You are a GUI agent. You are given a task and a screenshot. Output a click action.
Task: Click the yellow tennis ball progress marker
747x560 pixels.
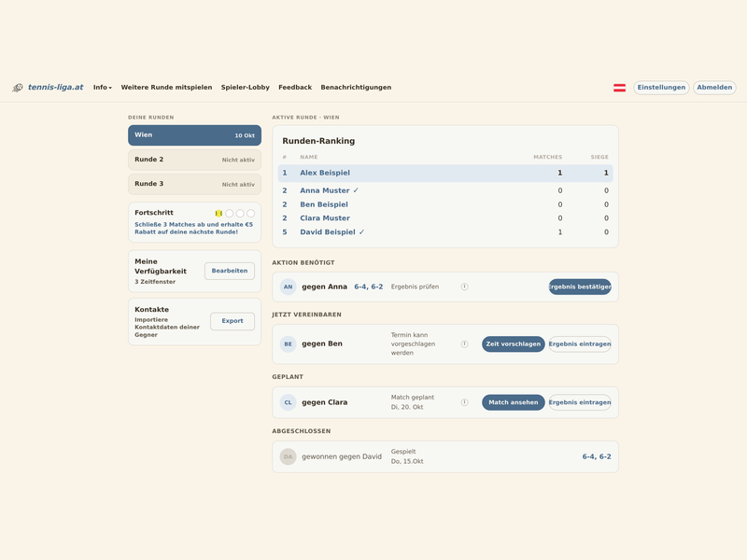point(218,214)
